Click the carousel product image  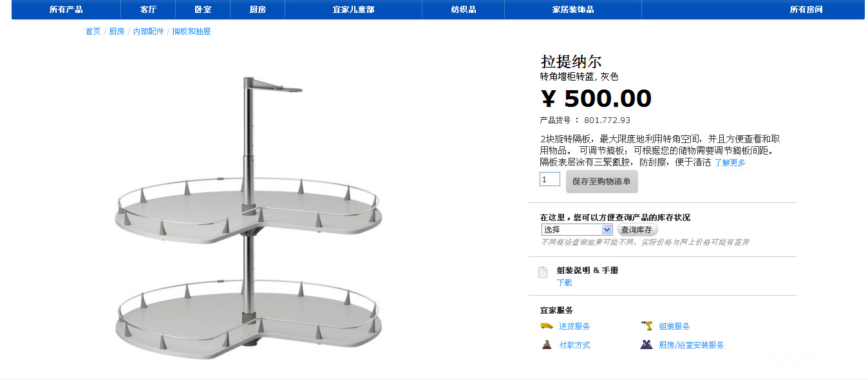tap(249, 219)
